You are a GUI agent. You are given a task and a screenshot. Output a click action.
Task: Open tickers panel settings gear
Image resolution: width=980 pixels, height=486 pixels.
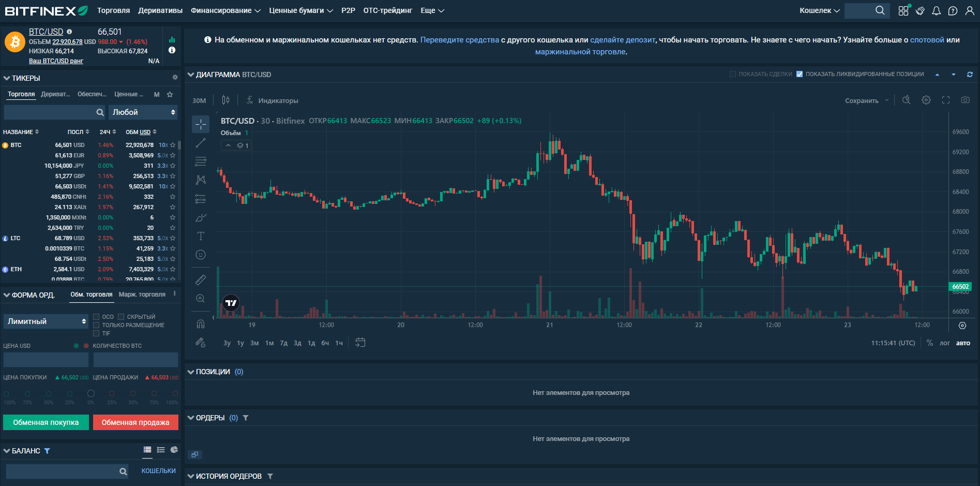tap(175, 77)
